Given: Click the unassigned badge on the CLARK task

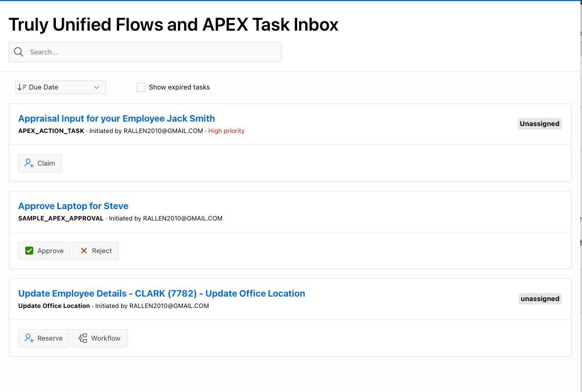Looking at the screenshot, I should point(539,299).
